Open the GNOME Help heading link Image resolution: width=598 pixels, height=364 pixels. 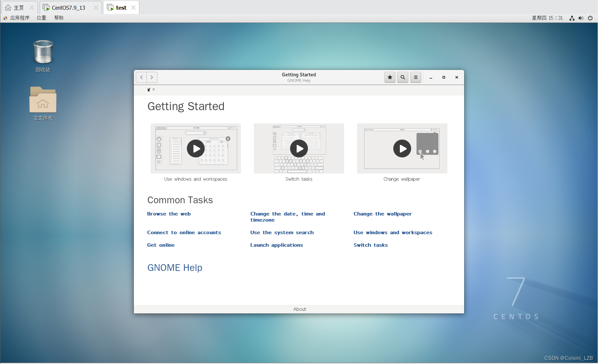(x=175, y=268)
